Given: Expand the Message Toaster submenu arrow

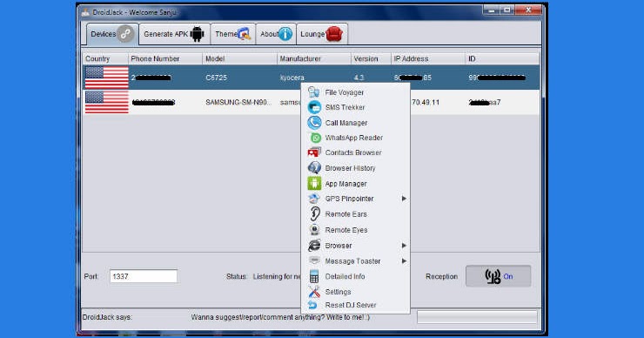Looking at the screenshot, I should pos(404,260).
